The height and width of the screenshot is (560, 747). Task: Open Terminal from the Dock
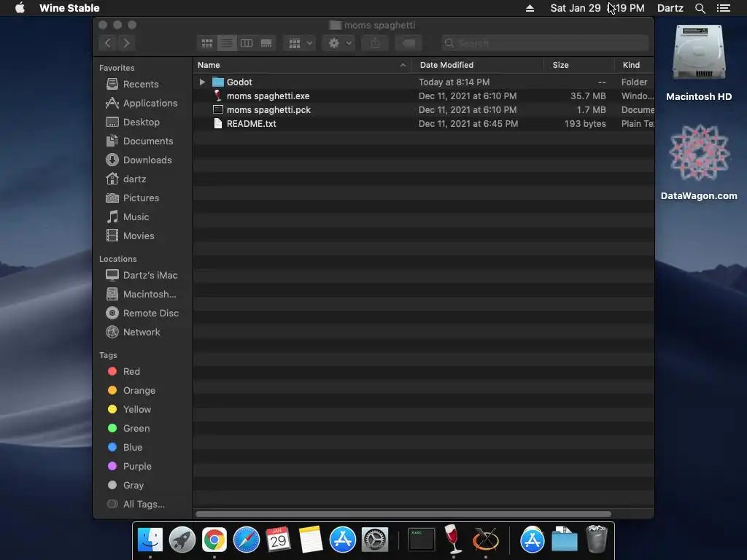pos(422,540)
